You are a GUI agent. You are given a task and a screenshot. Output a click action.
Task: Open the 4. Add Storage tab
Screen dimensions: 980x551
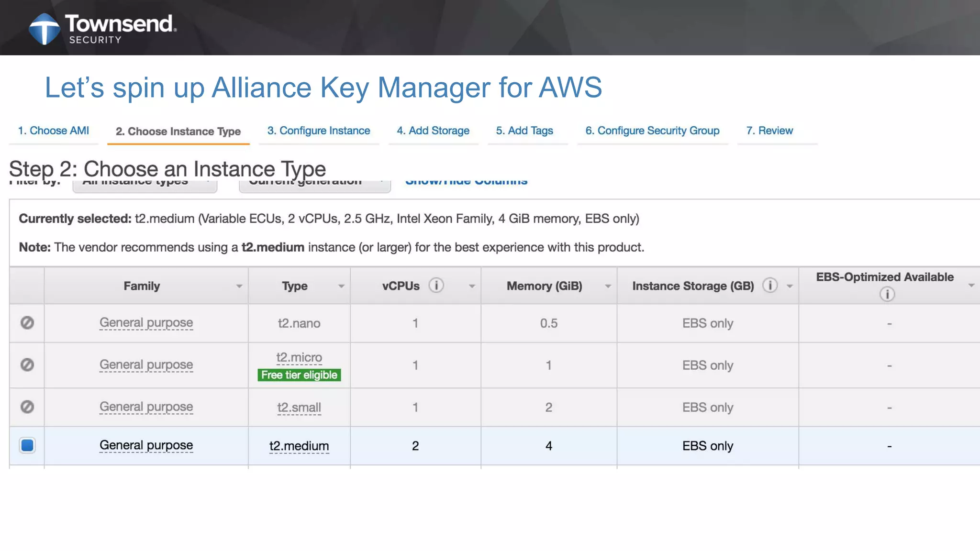(x=433, y=131)
